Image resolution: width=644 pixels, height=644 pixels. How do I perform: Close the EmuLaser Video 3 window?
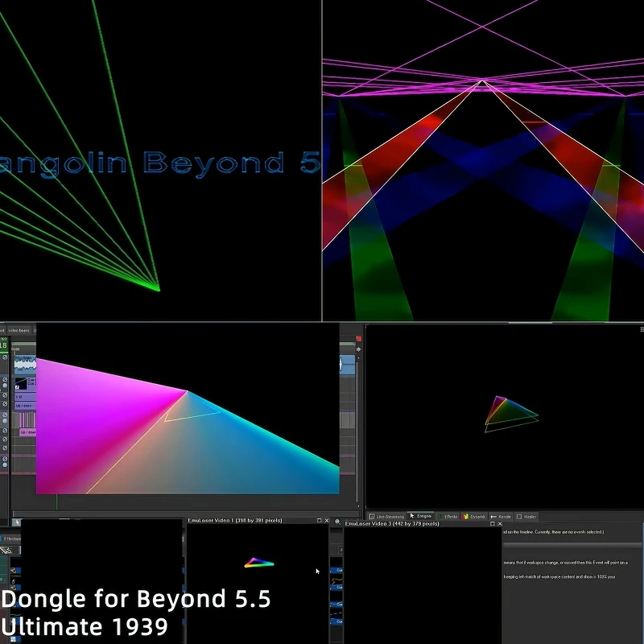click(498, 524)
